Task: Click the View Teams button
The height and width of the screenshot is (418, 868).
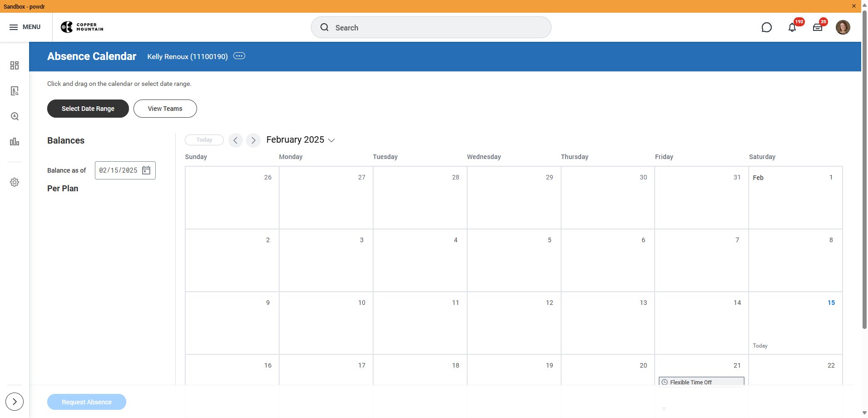Action: [165, 109]
